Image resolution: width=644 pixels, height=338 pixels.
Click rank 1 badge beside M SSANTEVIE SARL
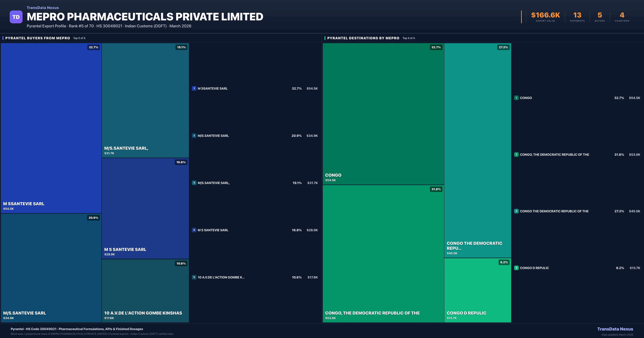click(194, 88)
